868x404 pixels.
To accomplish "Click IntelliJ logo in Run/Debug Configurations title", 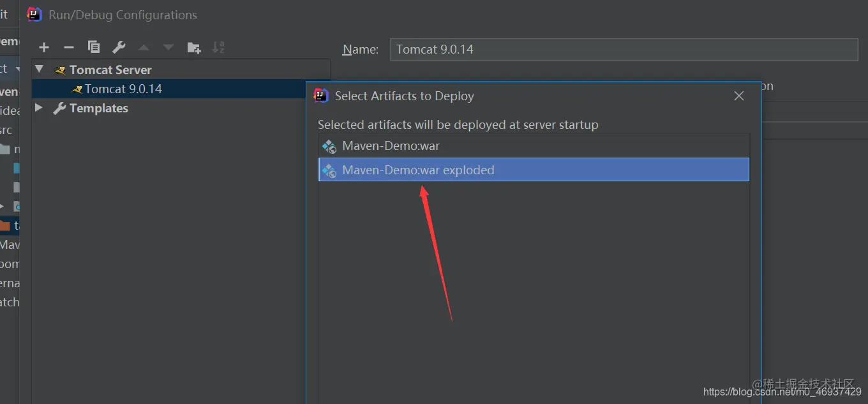I will point(34,14).
